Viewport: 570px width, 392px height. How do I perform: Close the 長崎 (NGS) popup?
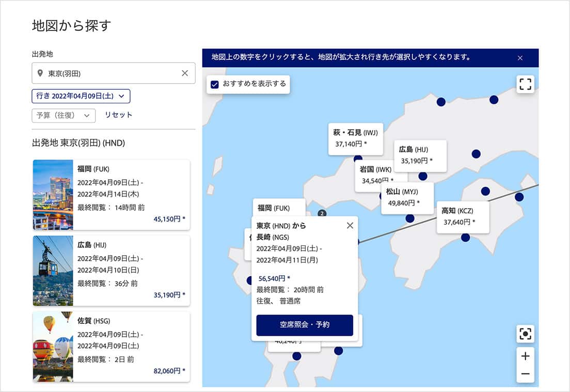pyautogui.click(x=350, y=225)
